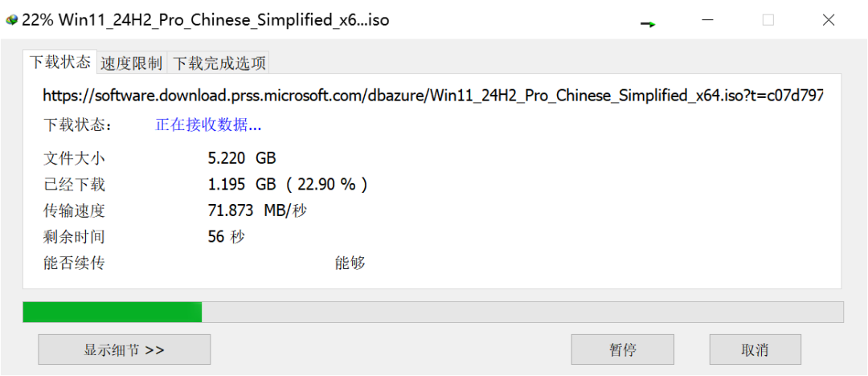Click the 能够 resume capability value
The height and width of the screenshot is (376, 868).
click(x=350, y=263)
